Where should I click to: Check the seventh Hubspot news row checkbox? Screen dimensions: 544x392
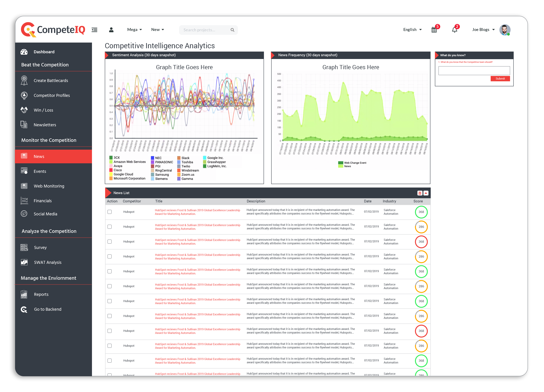click(x=110, y=301)
